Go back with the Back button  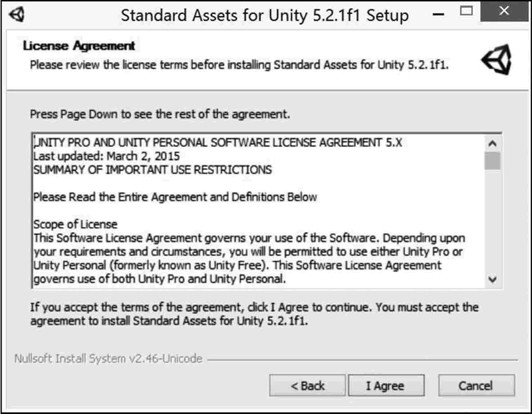coord(307,385)
